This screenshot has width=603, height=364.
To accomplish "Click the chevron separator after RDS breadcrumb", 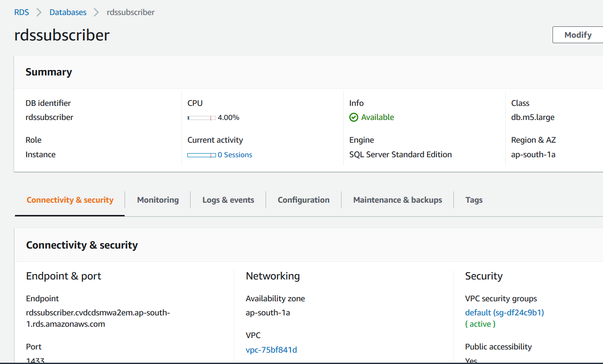I will coord(39,12).
